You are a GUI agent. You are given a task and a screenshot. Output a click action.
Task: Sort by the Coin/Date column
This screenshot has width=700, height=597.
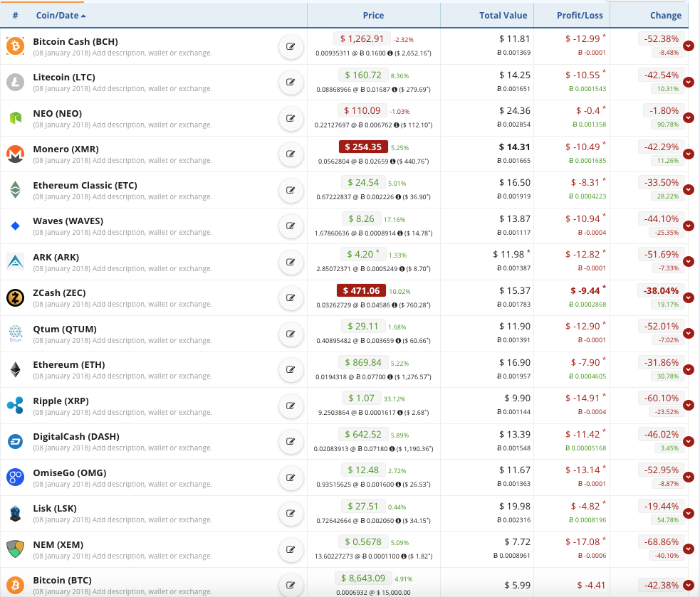[61, 15]
